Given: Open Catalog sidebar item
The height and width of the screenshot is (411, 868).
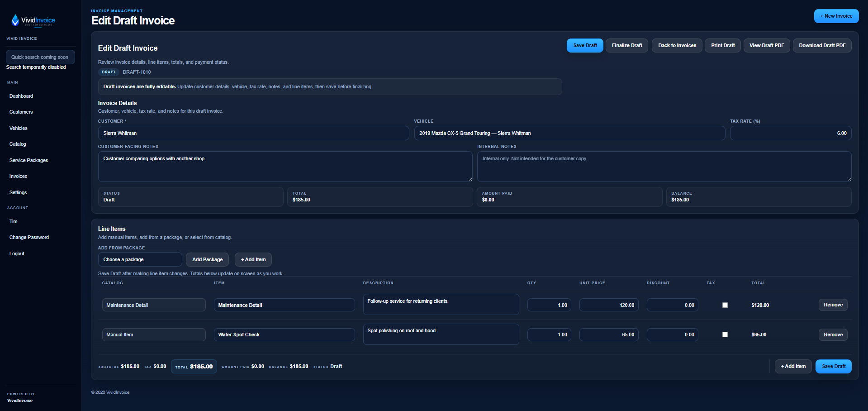Looking at the screenshot, I should [x=18, y=144].
